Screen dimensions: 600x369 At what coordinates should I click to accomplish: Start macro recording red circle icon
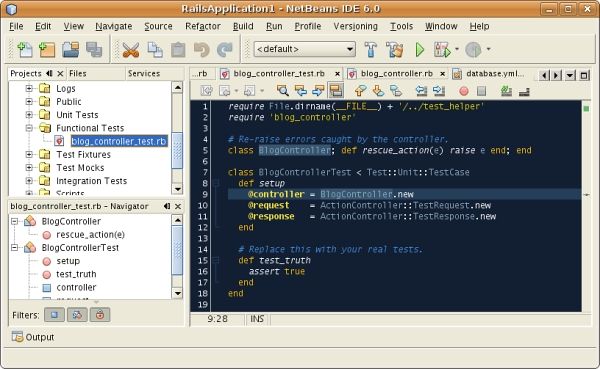coord(464,91)
